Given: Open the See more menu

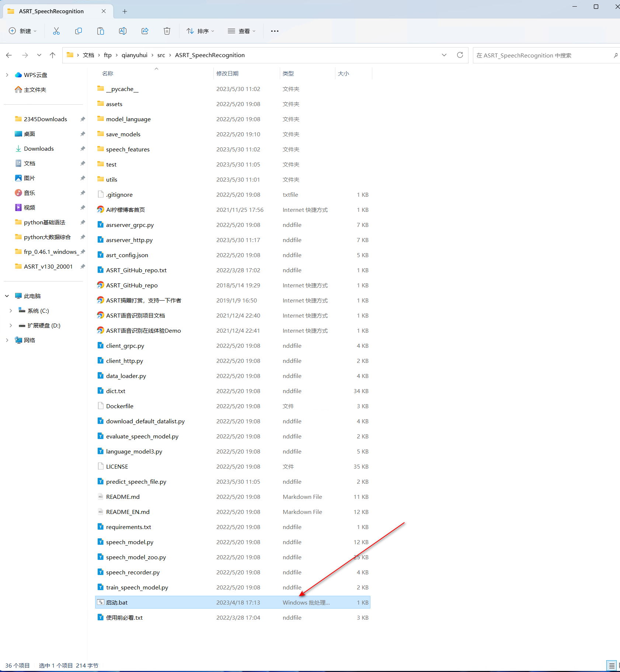Looking at the screenshot, I should (275, 31).
